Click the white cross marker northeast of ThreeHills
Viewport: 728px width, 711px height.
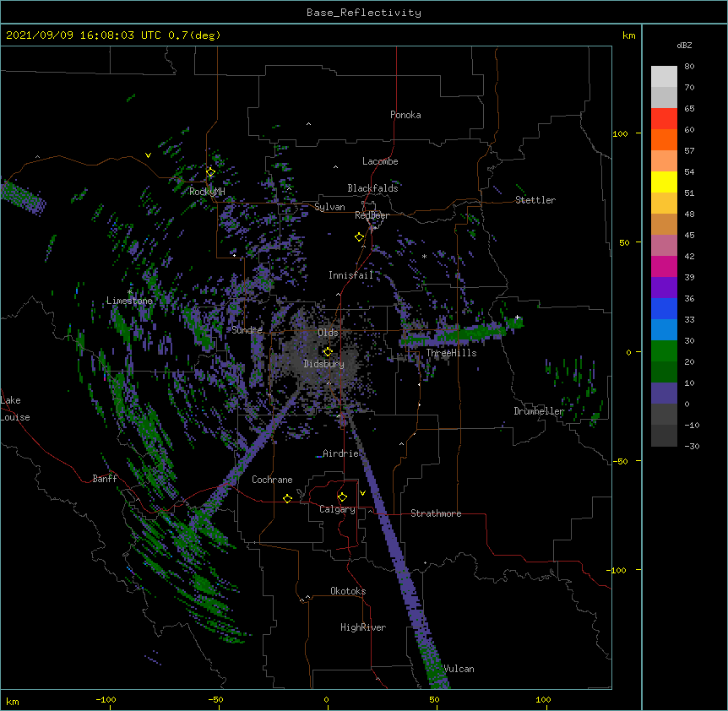click(517, 318)
